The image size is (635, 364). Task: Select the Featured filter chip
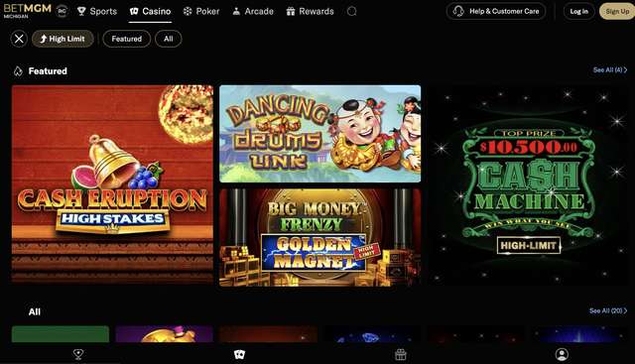click(x=127, y=39)
